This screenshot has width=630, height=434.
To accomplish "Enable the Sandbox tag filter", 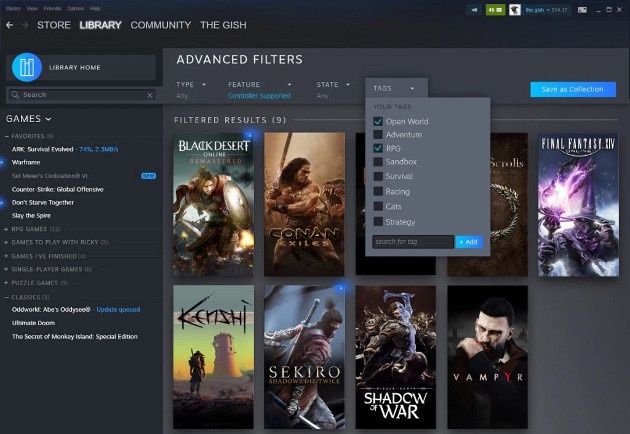I will tap(378, 162).
